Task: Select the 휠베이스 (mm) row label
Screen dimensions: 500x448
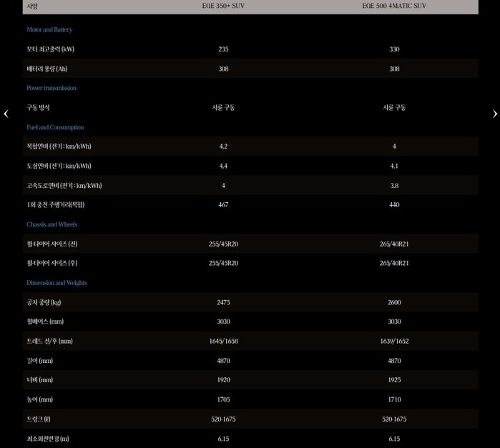Action: [x=45, y=322]
